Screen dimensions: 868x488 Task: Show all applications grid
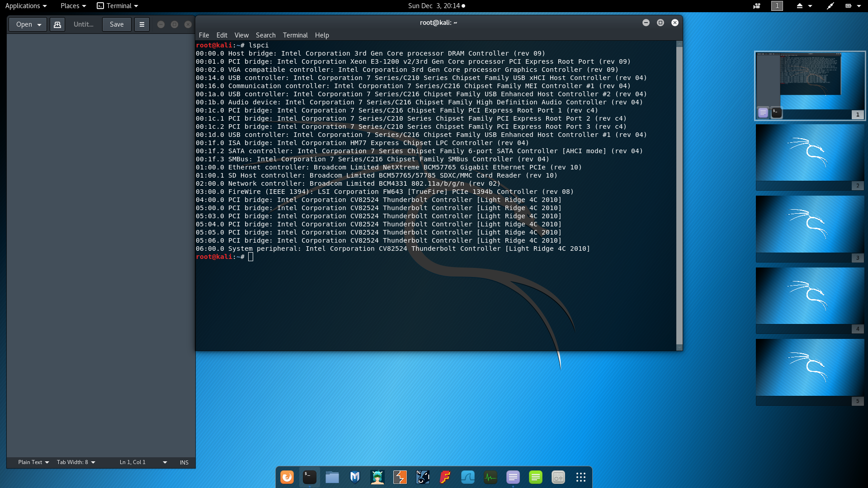point(581,477)
